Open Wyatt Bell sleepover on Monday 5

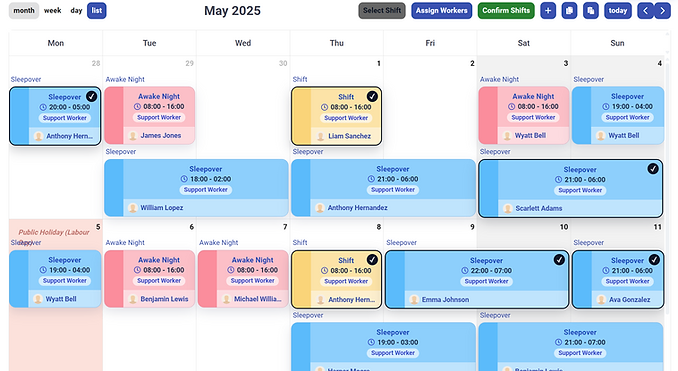55,279
